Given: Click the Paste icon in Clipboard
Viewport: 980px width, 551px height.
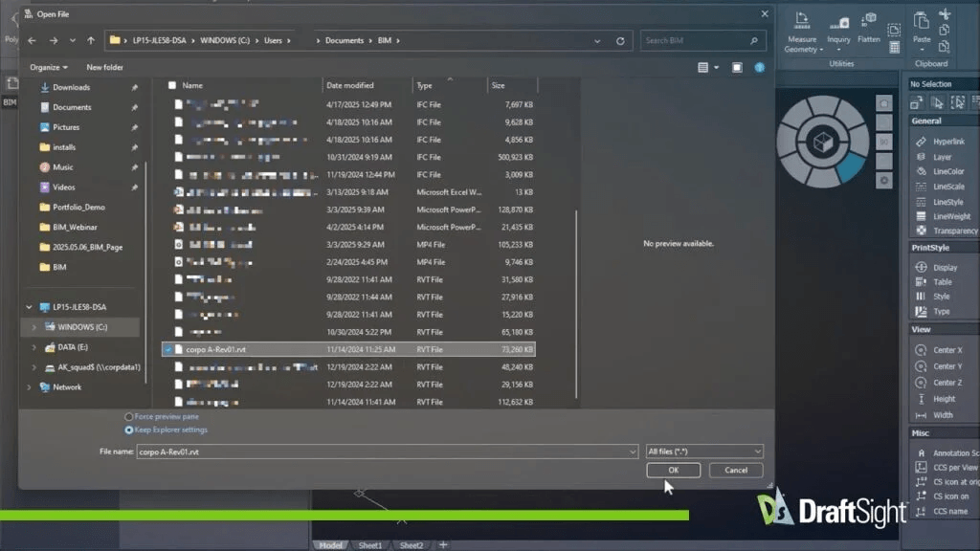Looking at the screenshot, I should 922,22.
